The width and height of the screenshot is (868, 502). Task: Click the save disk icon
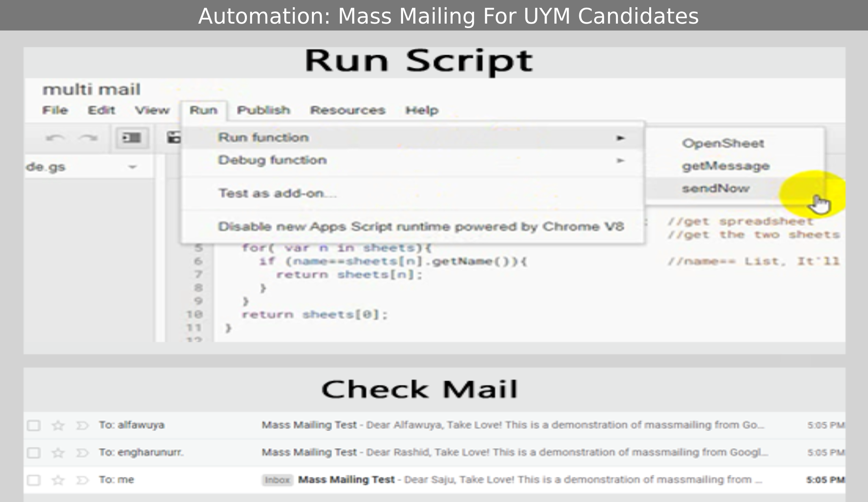(174, 138)
